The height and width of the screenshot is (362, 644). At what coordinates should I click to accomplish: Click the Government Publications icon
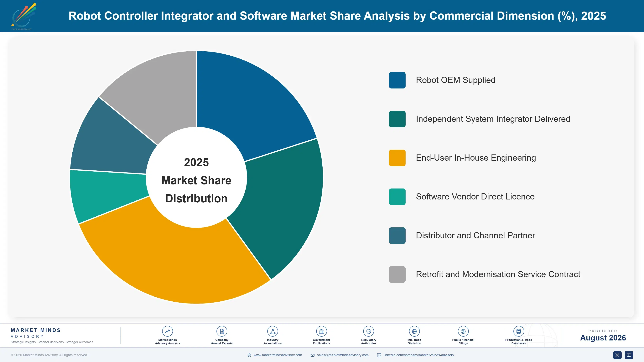321,331
